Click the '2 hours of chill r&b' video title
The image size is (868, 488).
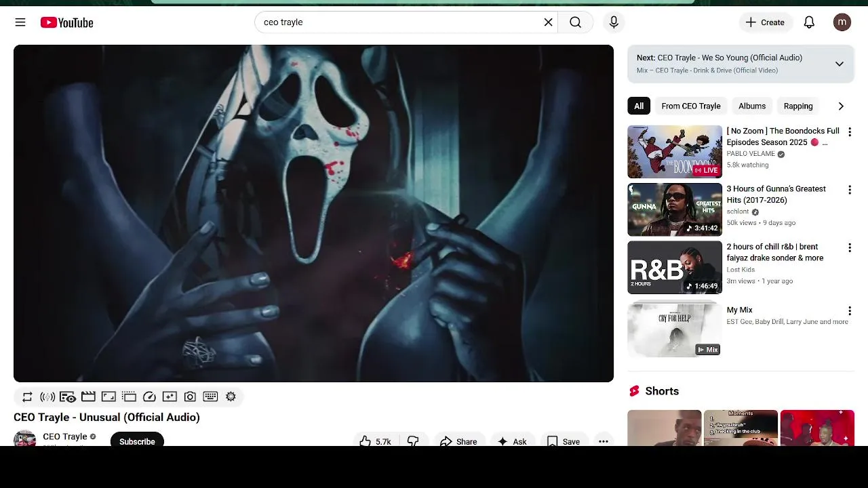coord(775,252)
